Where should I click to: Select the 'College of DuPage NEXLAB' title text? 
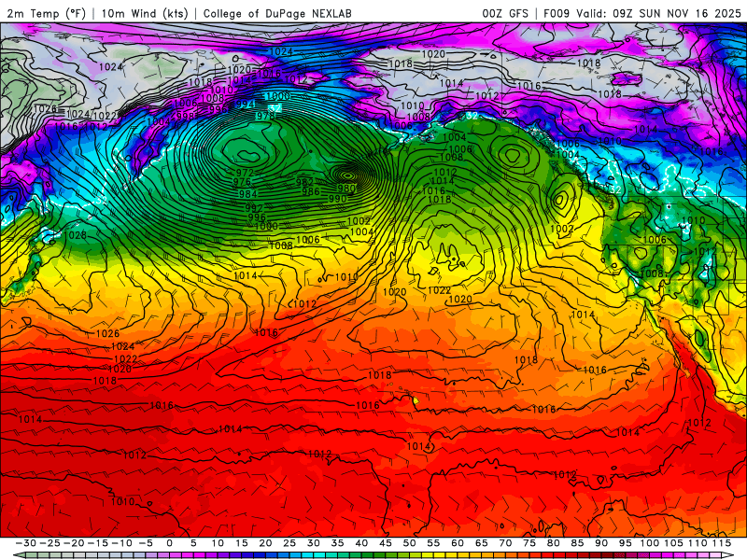[277, 13]
